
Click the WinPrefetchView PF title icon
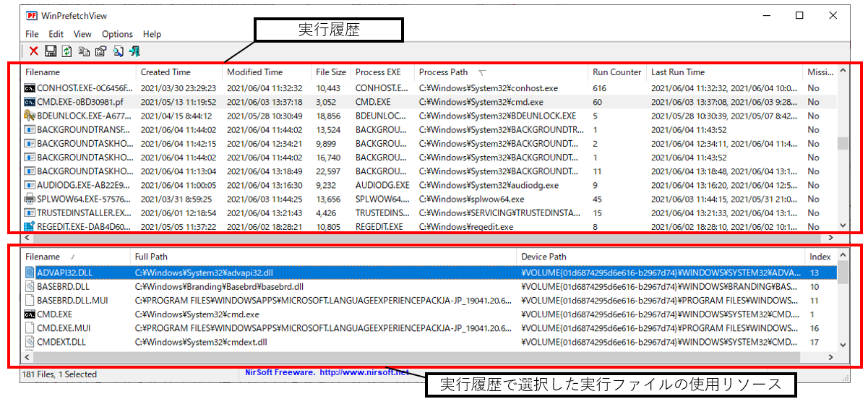pyautogui.click(x=31, y=15)
